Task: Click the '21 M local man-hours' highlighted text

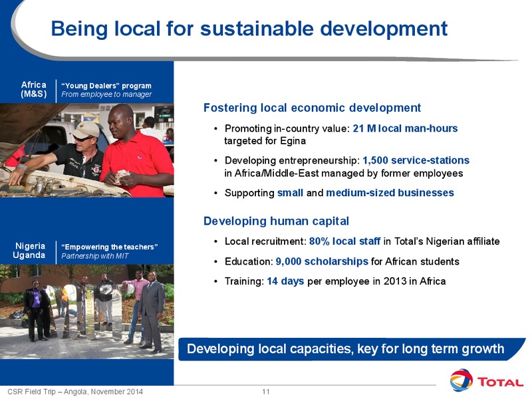Action: tap(405, 128)
